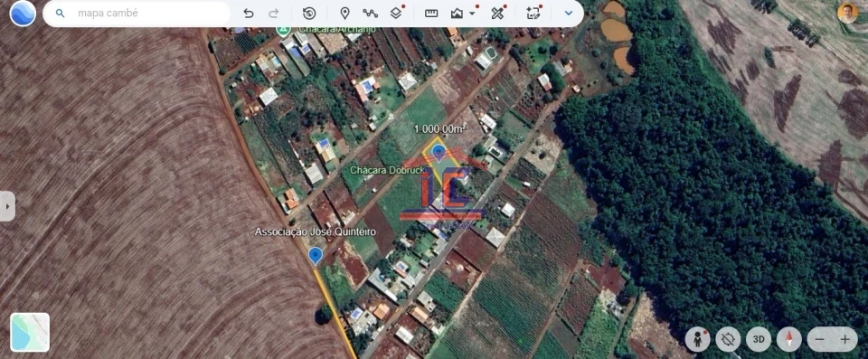Image resolution: width=868 pixels, height=359 pixels.
Task: Reset compass to north
Action: click(x=788, y=339)
